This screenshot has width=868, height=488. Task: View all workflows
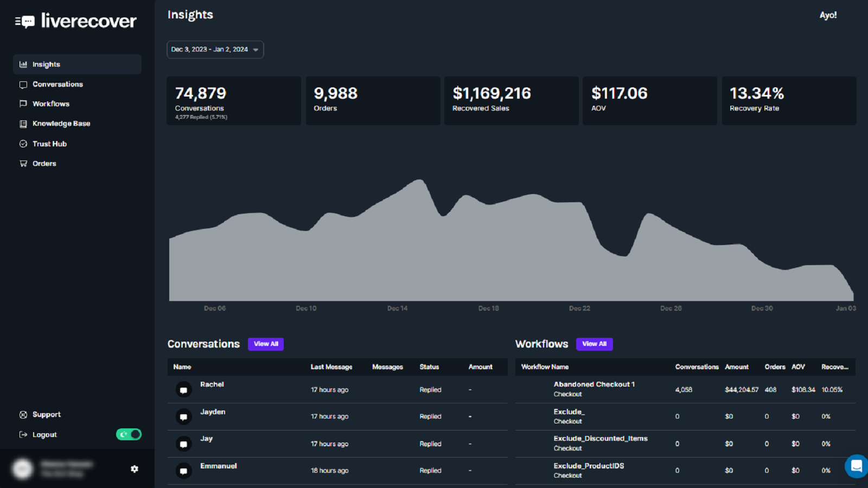[594, 344]
